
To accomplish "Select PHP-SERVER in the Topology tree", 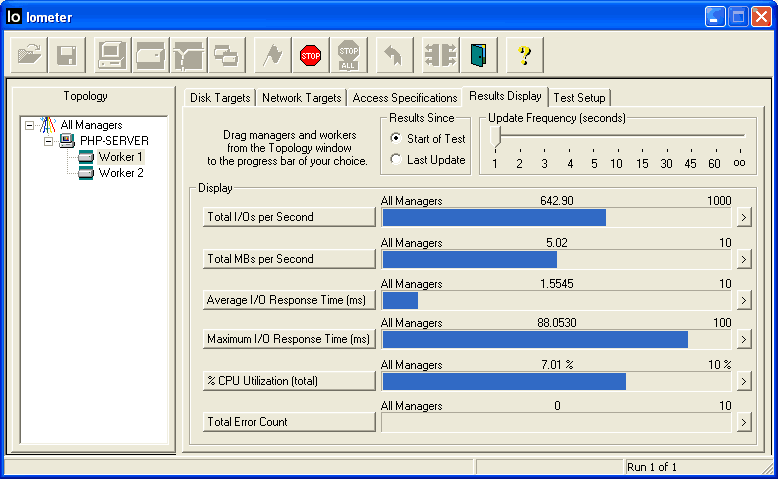I will click(114, 141).
